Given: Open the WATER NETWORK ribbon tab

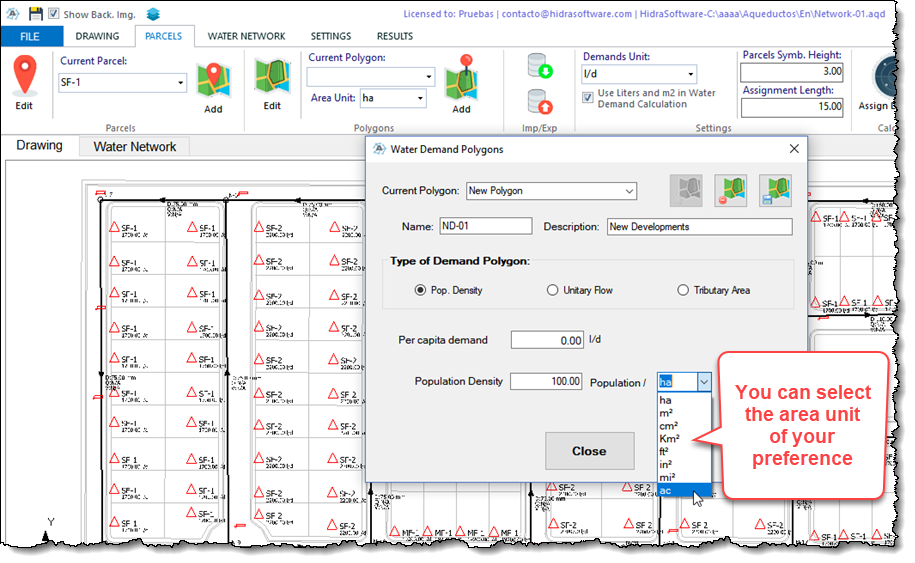Looking at the screenshot, I should (x=246, y=36).
